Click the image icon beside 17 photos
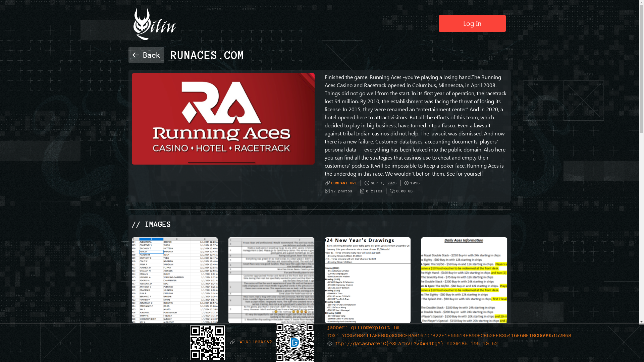The image size is (644, 362). (x=327, y=191)
